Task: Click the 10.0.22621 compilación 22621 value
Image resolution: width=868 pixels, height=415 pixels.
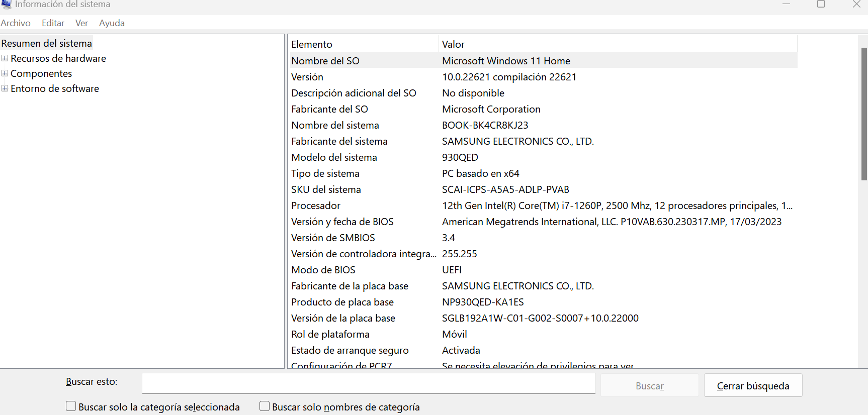Action: coord(509,77)
